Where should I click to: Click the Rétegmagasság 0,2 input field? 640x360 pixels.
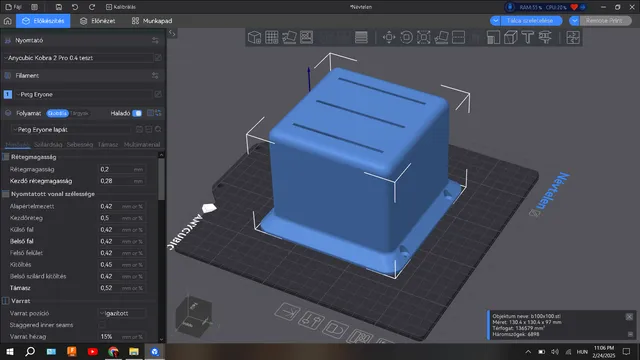122,169
